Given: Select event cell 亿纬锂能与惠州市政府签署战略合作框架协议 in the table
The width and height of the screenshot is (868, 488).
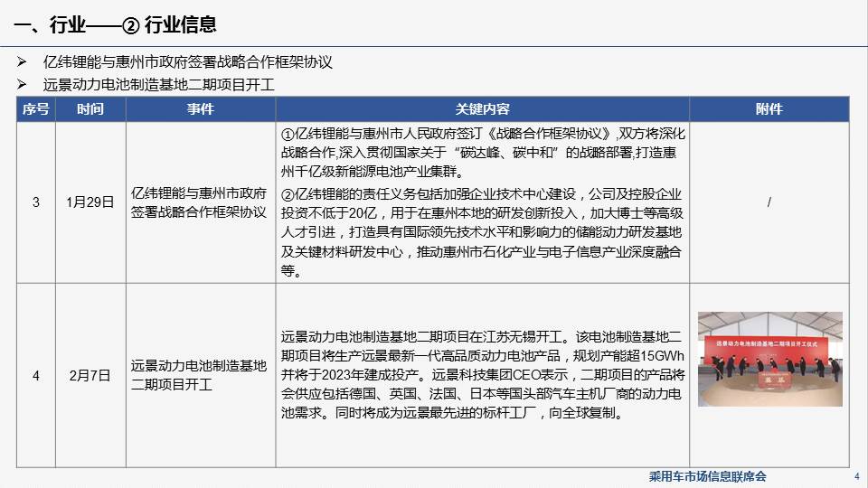Looking at the screenshot, I should pyautogui.click(x=199, y=202).
